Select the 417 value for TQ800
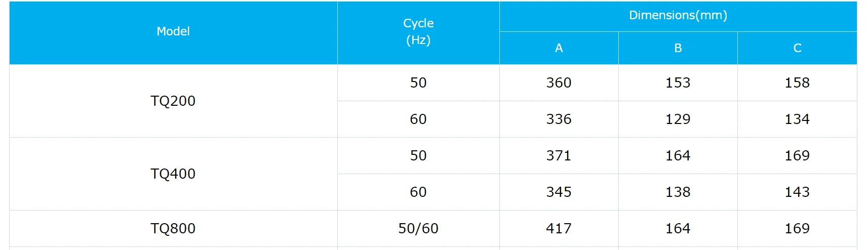This screenshot has height=250, width=868. pyautogui.click(x=559, y=228)
